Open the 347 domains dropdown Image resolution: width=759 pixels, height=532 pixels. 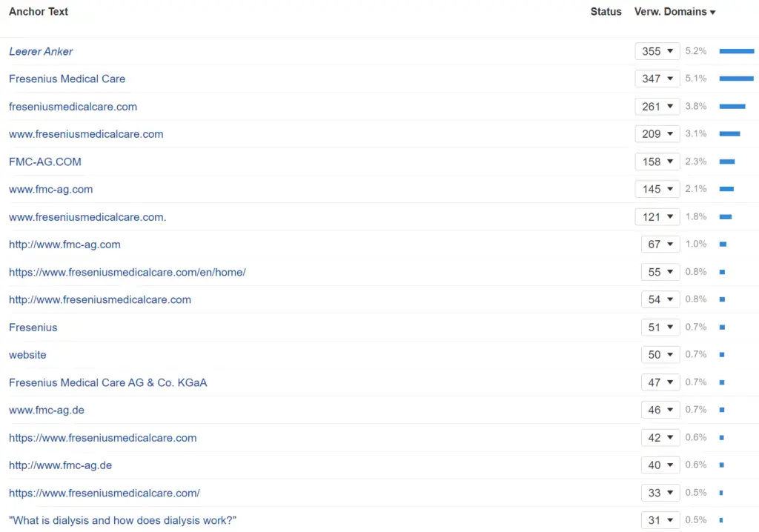point(657,79)
